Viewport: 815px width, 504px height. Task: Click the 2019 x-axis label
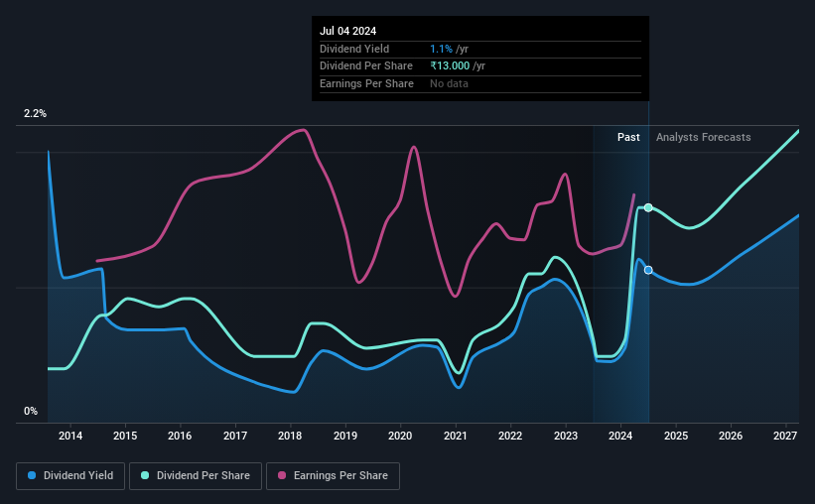click(345, 436)
